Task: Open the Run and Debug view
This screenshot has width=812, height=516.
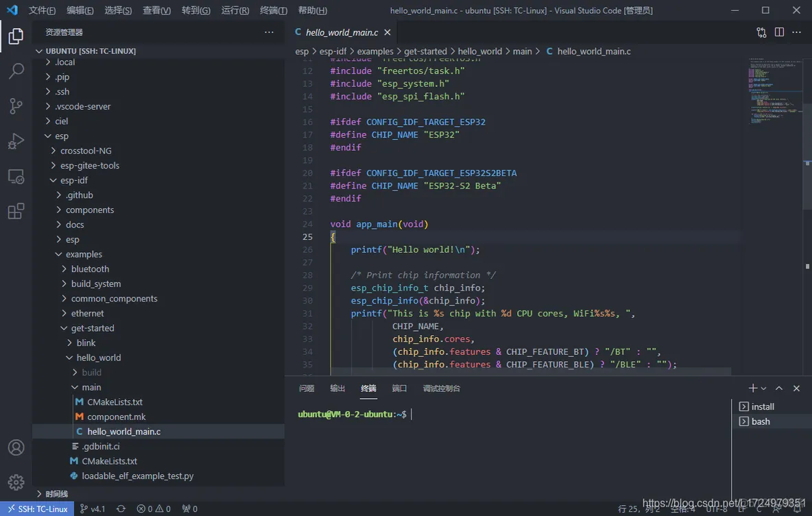Action: (x=16, y=141)
